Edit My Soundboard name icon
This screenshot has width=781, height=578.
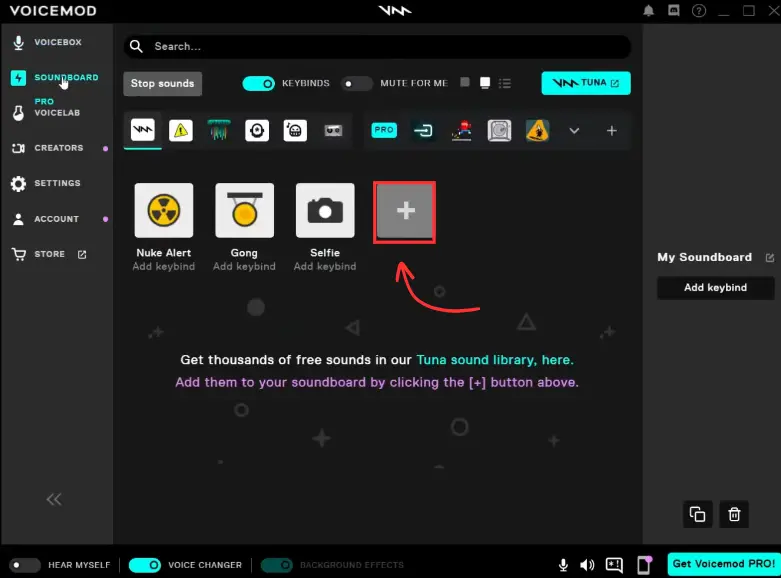pyautogui.click(x=770, y=258)
